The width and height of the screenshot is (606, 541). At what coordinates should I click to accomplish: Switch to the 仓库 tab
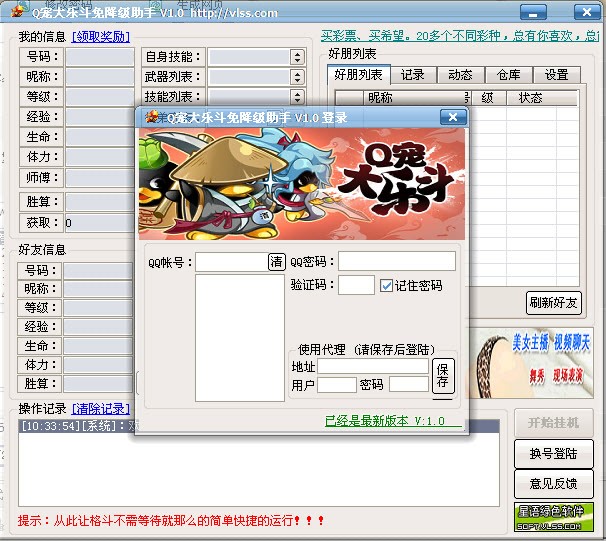(508, 75)
